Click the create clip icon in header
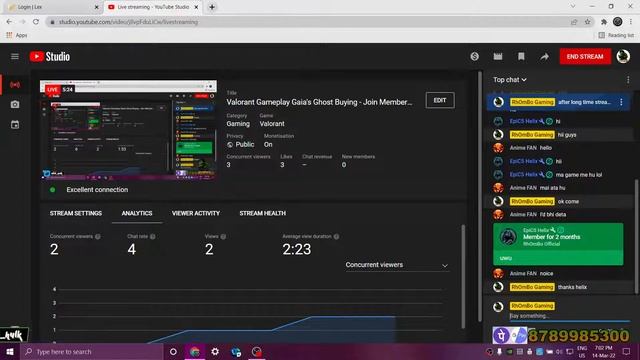 498,56
